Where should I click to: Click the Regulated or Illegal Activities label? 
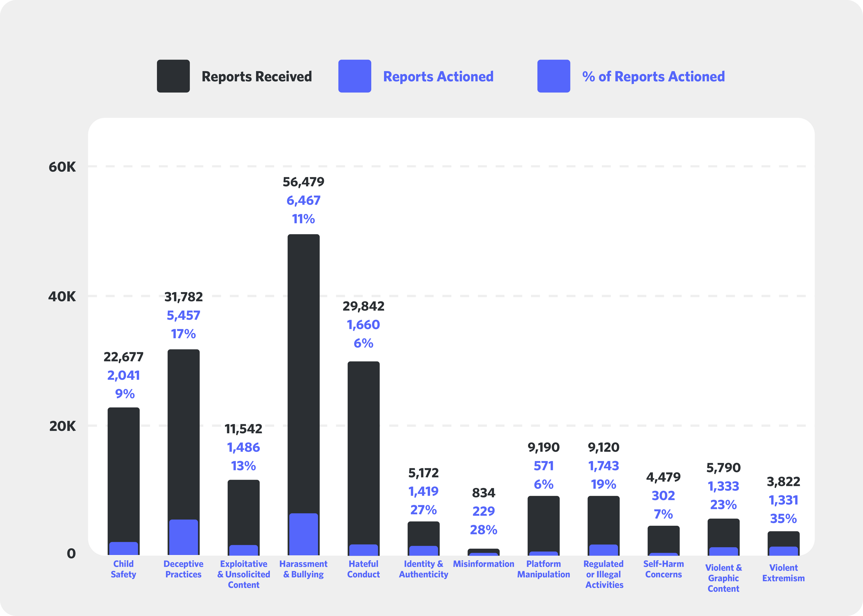603,574
